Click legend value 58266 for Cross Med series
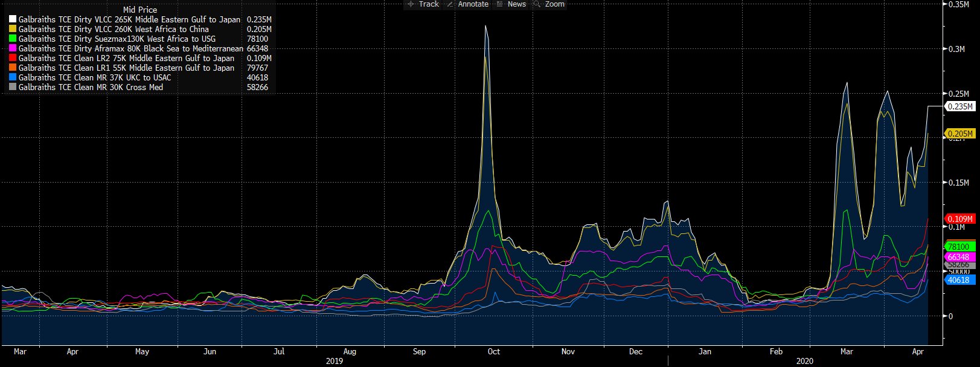Viewport: 980px width, 367px height. 258,88
